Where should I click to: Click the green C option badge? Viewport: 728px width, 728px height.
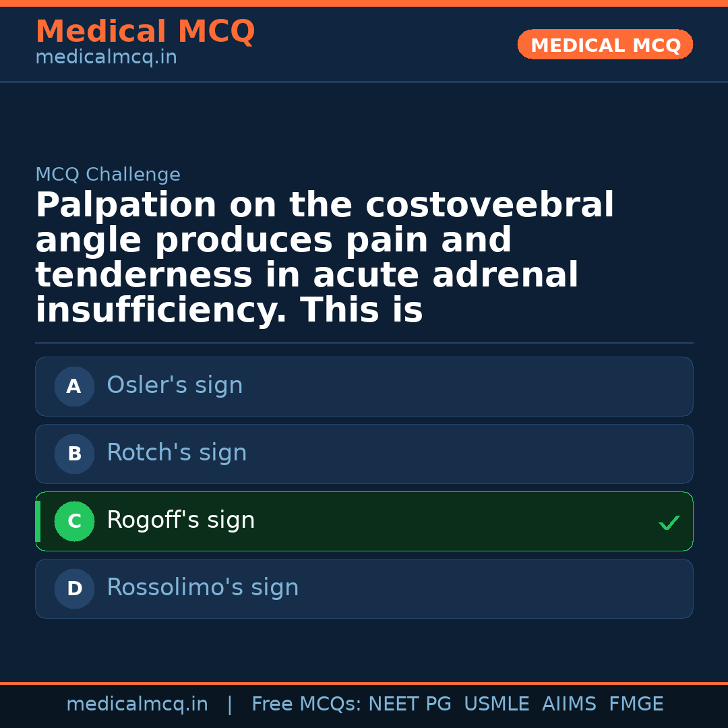pyautogui.click(x=74, y=521)
